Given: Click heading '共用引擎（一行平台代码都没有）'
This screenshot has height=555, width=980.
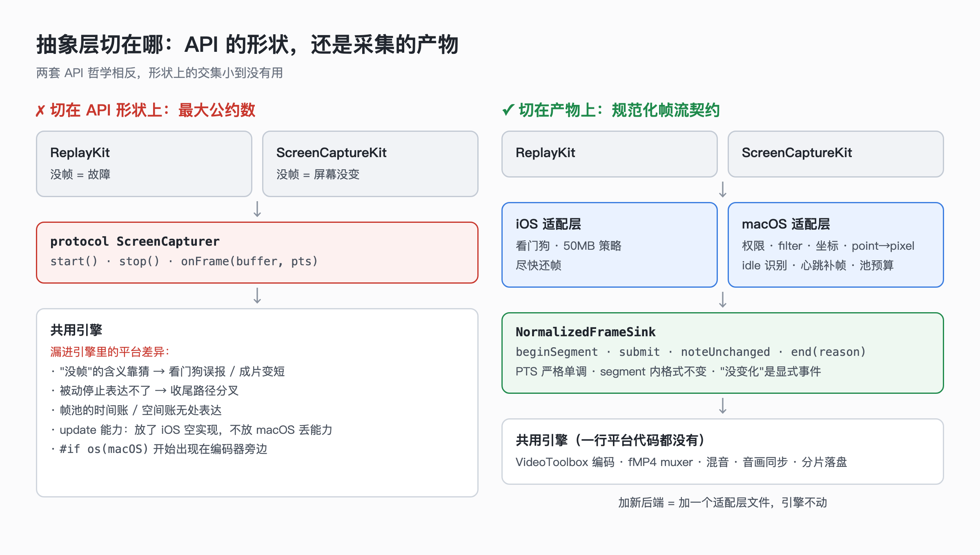Looking at the screenshot, I should tap(610, 440).
